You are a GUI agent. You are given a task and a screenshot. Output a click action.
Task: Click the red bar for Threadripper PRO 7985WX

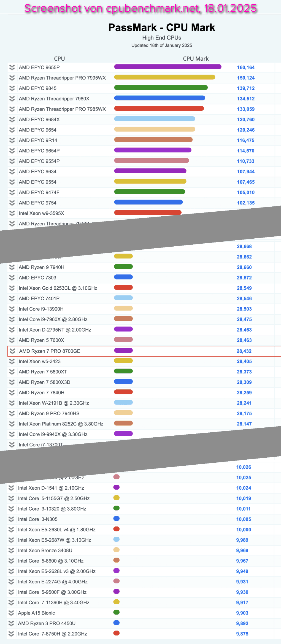159,109
